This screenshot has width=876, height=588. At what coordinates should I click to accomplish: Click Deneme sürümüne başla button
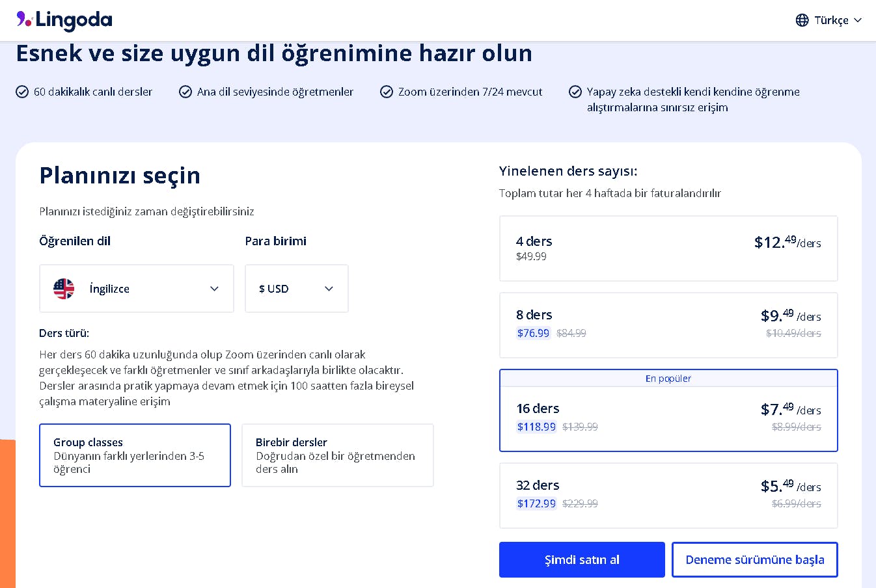pos(754,559)
